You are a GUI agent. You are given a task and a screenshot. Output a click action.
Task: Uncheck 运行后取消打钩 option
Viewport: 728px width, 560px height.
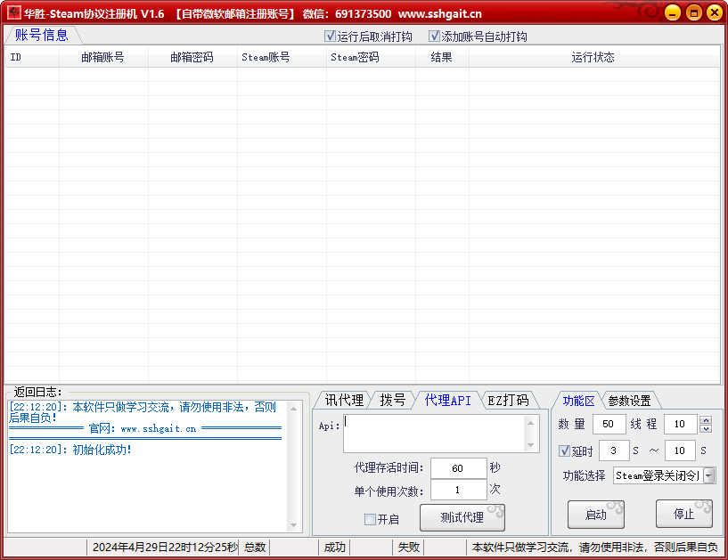point(331,36)
